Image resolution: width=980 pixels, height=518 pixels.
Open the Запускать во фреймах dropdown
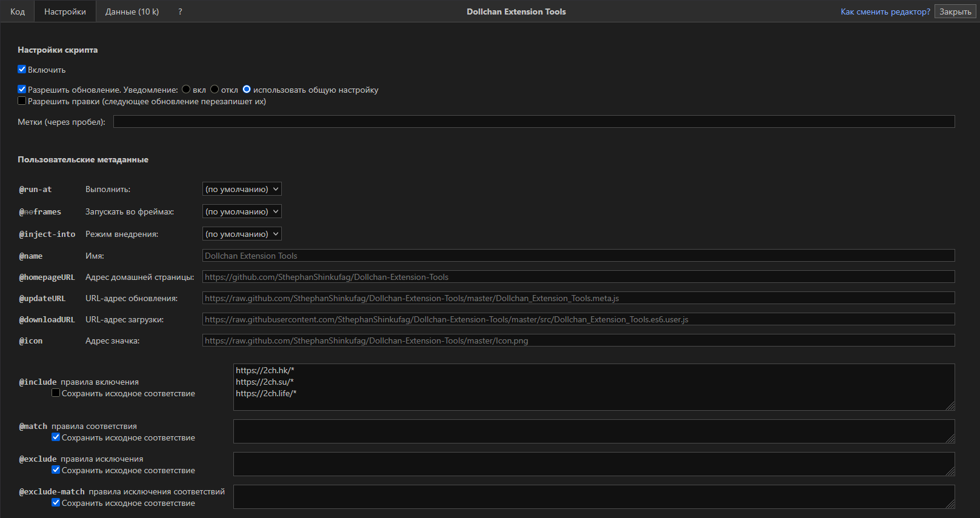tap(242, 211)
